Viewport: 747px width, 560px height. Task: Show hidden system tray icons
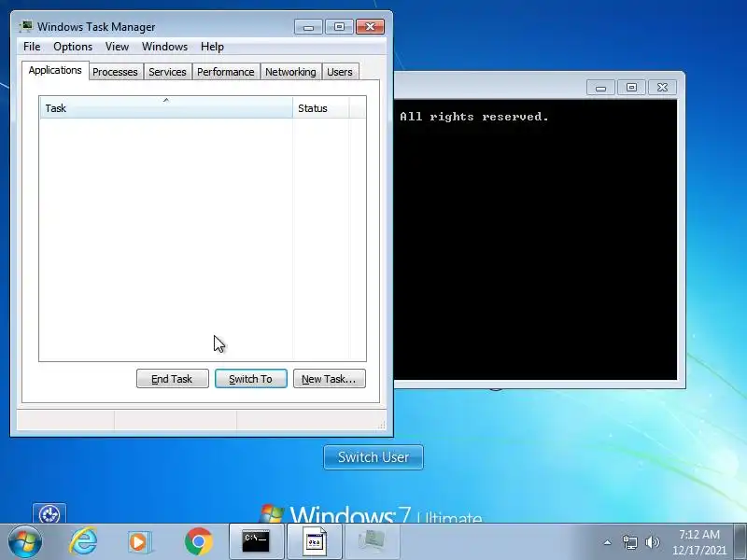pos(608,542)
